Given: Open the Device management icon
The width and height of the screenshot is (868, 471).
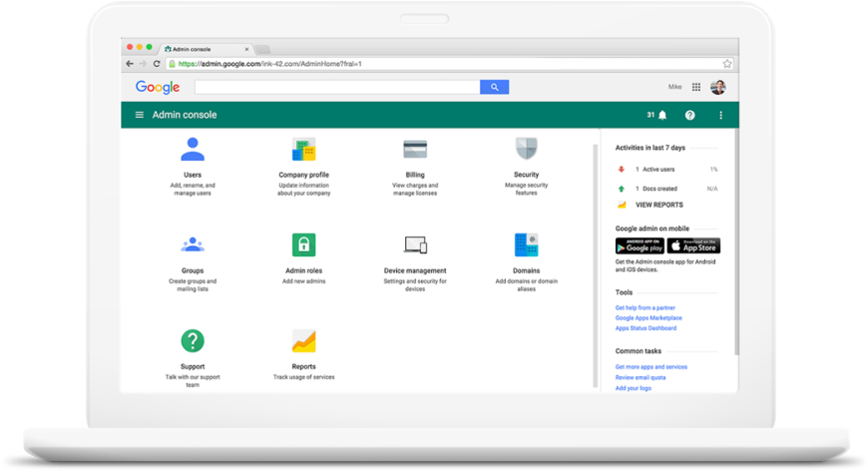Looking at the screenshot, I should click(x=415, y=244).
